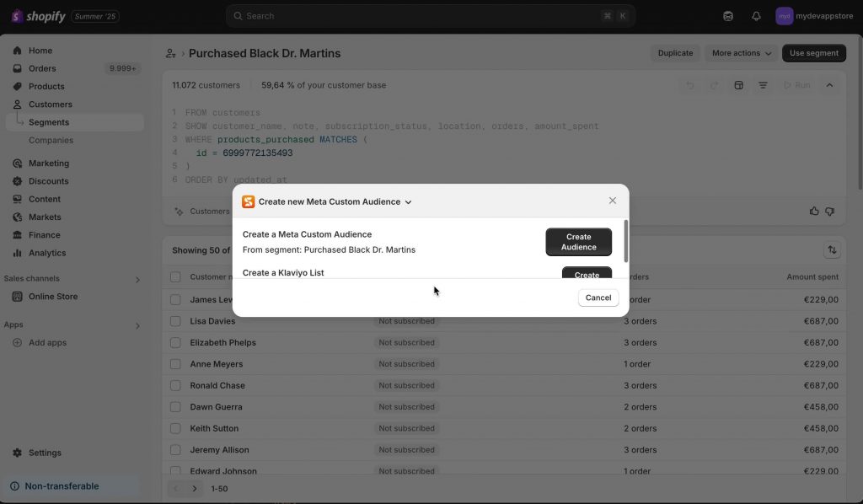Image resolution: width=863 pixels, height=504 pixels.
Task: Check the box for Keith Sutton
Action: tap(175, 429)
